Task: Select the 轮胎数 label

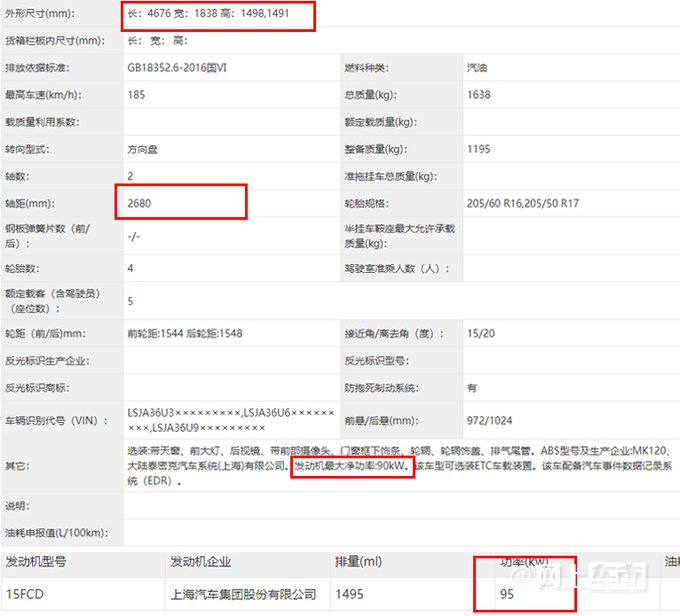Action: point(22,269)
